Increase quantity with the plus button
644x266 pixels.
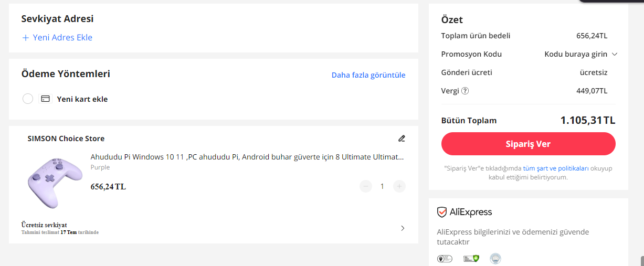[x=399, y=186]
